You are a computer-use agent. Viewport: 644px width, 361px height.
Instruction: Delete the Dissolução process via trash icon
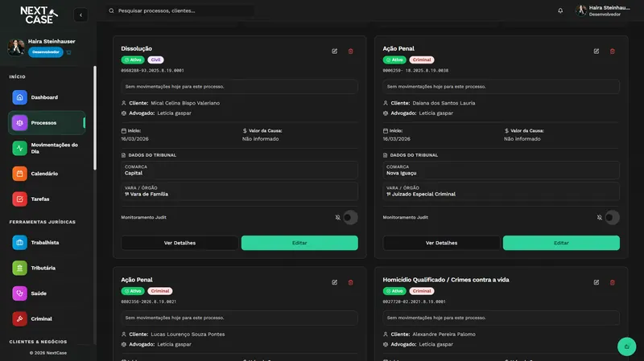pyautogui.click(x=350, y=51)
